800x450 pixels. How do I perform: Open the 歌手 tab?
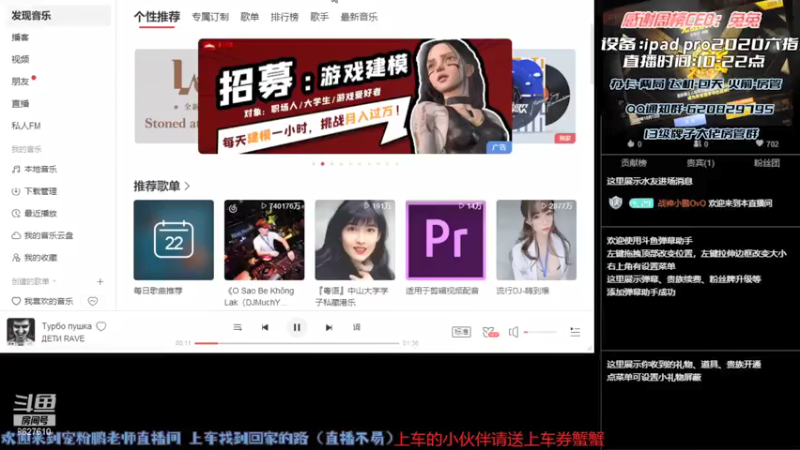point(319,17)
